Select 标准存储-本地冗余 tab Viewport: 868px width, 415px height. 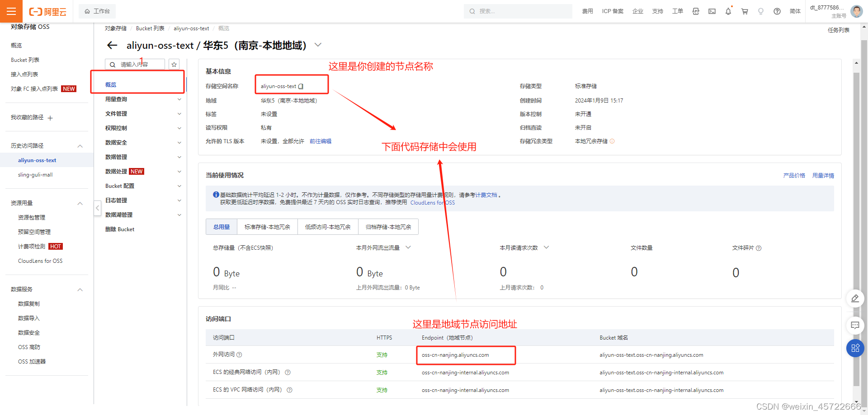268,227
